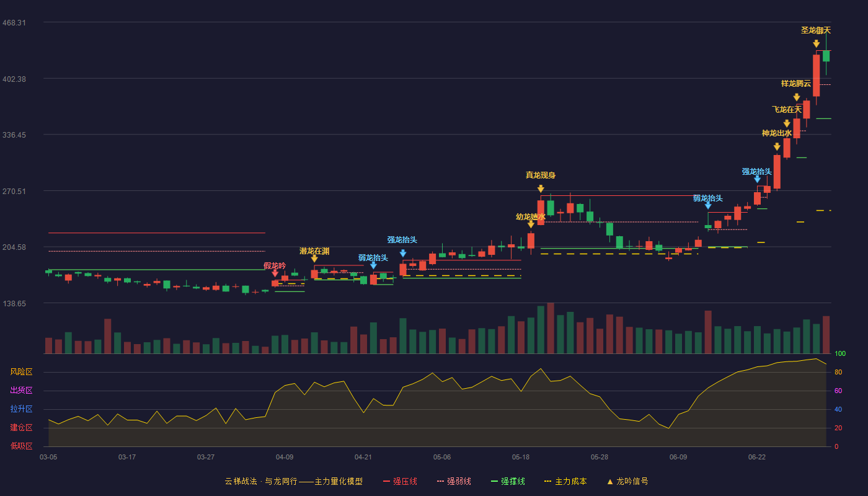Click the 270.51 price axis label
The width and height of the screenshot is (868, 496).
14,191
